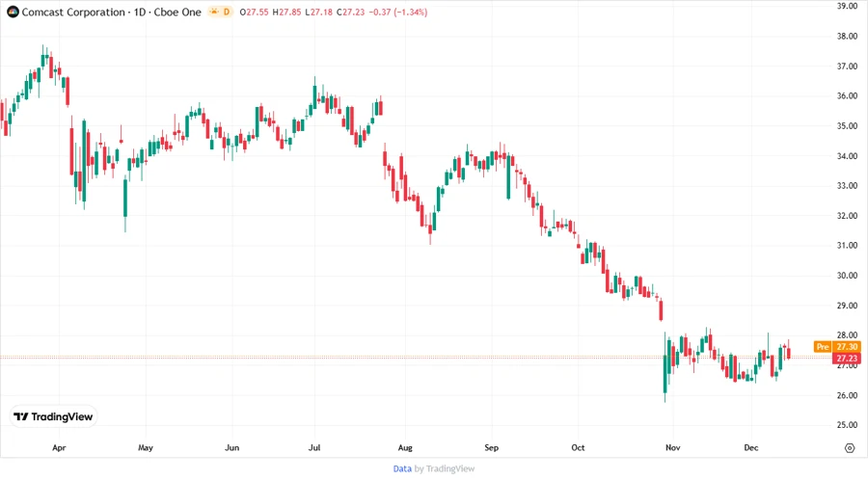868x480 pixels.
Task: Open chart settings gear icon
Action: pyautogui.click(x=850, y=448)
